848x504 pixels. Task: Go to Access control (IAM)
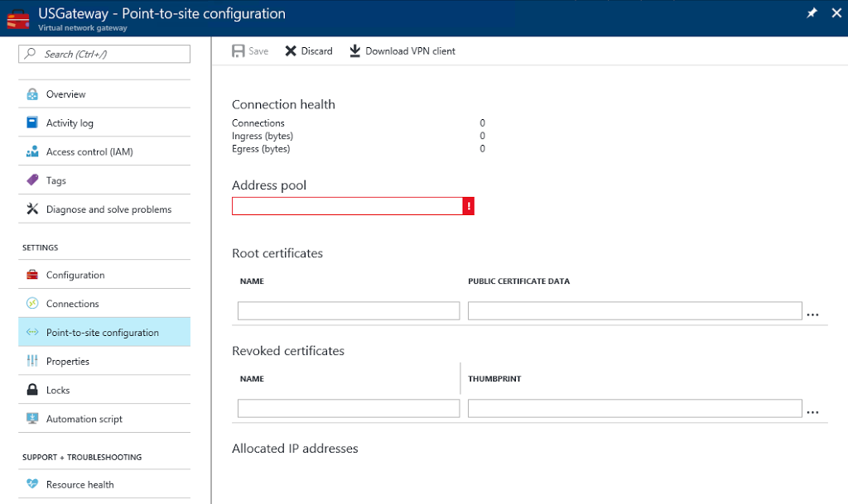pos(104,151)
